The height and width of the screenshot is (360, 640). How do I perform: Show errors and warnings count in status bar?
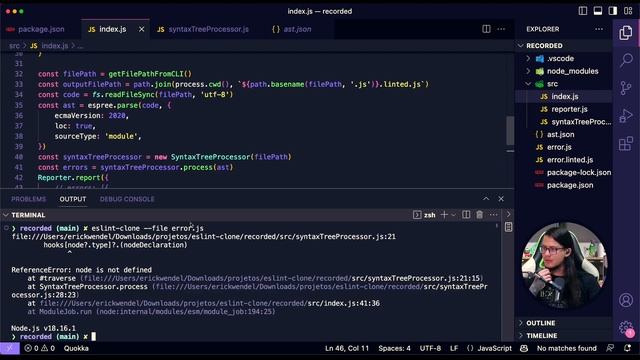[x=40, y=348]
